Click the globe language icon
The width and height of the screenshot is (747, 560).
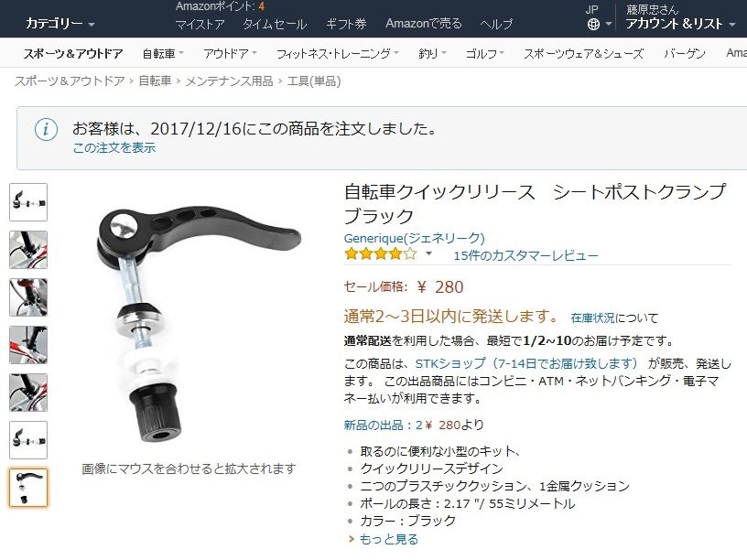click(593, 24)
